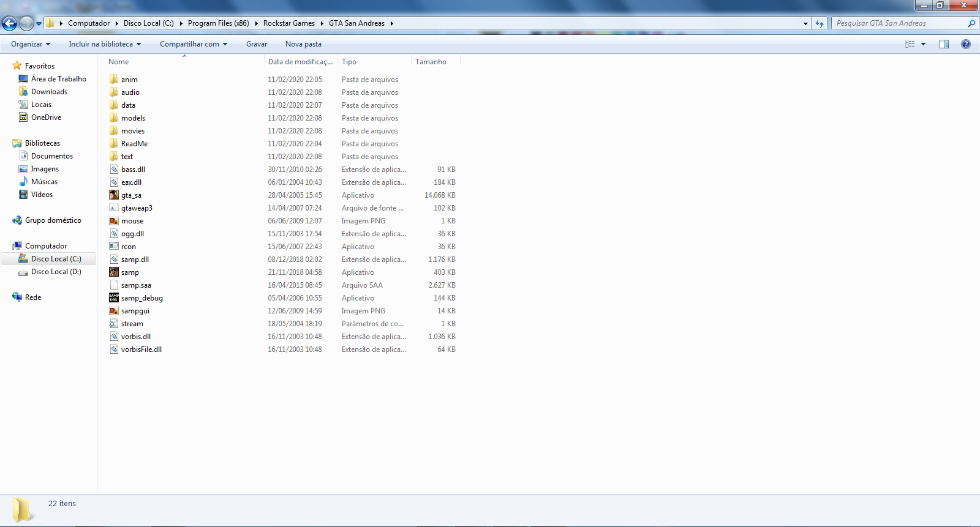Expand the address bar history dropdown
Screen dimensions: 980x527
click(805, 23)
